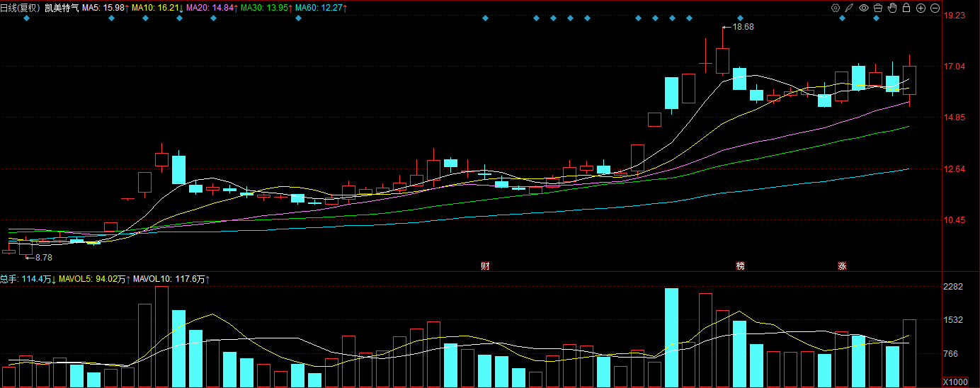Click the 1532 volume axis value
980x388 pixels.
(x=955, y=320)
